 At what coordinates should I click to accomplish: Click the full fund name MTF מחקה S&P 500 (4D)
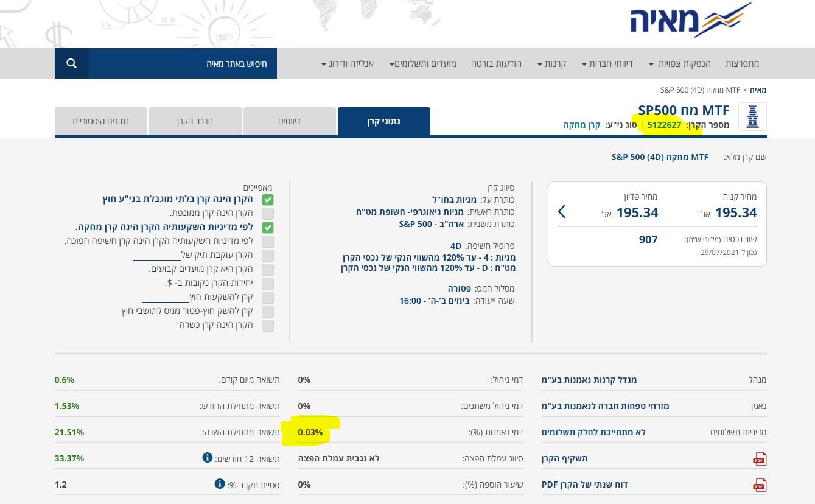point(660,157)
